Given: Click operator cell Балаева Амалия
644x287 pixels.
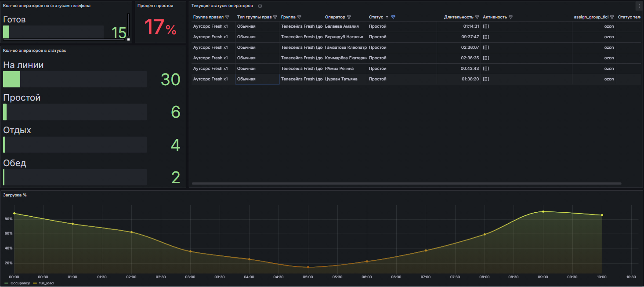Looking at the screenshot, I should click(x=345, y=26).
